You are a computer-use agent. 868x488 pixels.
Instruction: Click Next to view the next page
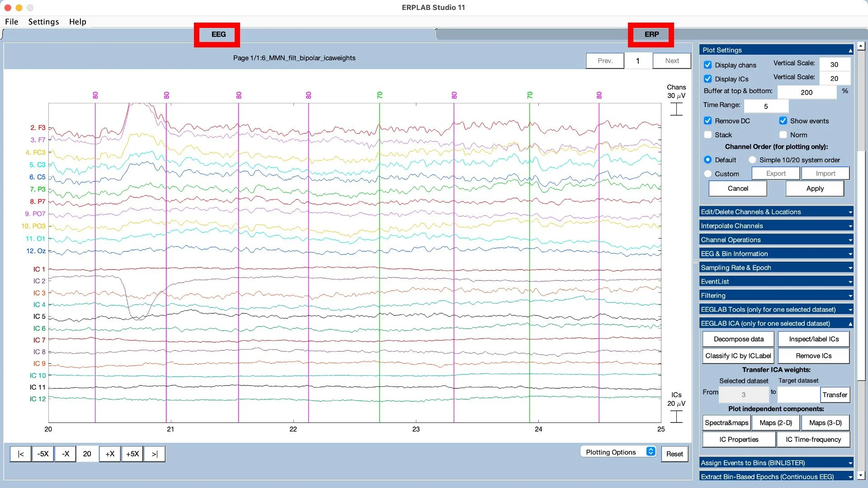pyautogui.click(x=671, y=60)
